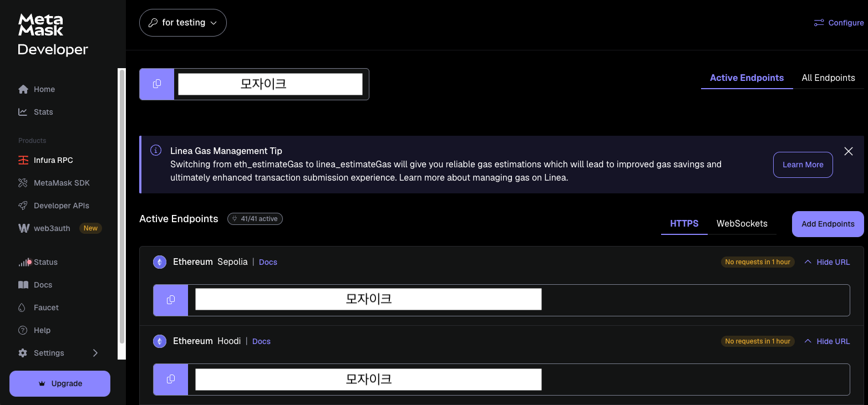Click Learn More in the gas tip banner
Screen dimensions: 868x405
click(803, 165)
